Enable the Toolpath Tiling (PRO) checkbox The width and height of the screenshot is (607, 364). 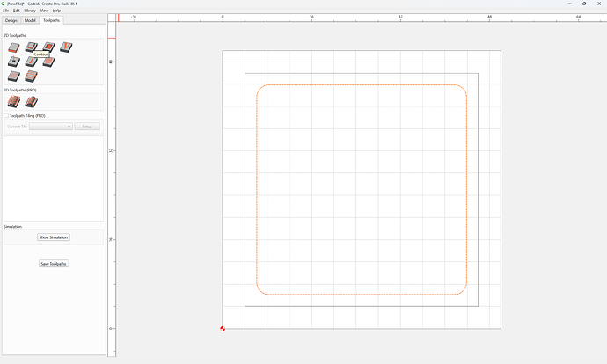pos(6,116)
